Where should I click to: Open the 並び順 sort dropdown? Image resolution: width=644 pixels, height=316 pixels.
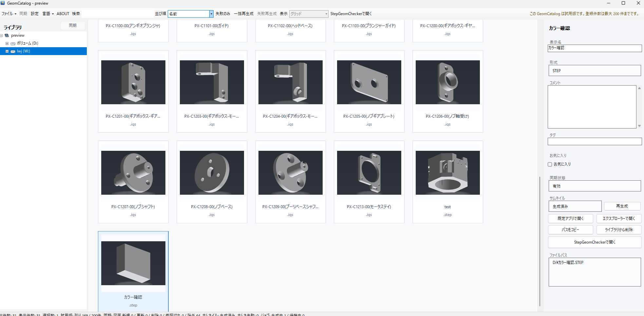[x=212, y=14]
